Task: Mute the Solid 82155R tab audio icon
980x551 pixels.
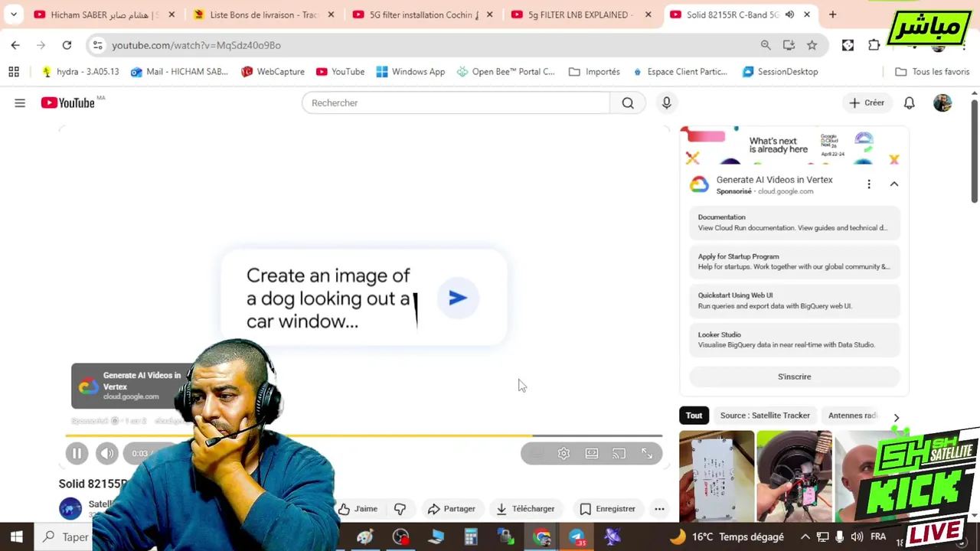Action: coord(789,15)
